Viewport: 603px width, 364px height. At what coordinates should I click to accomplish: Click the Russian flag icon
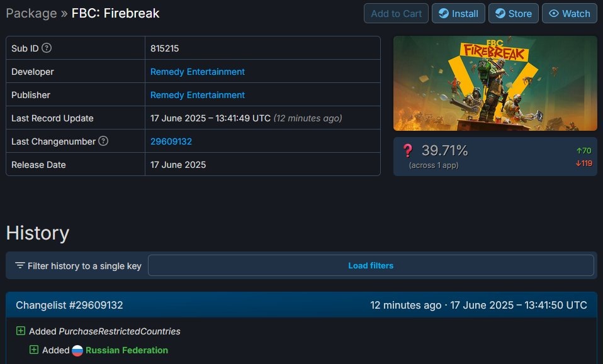click(x=77, y=350)
